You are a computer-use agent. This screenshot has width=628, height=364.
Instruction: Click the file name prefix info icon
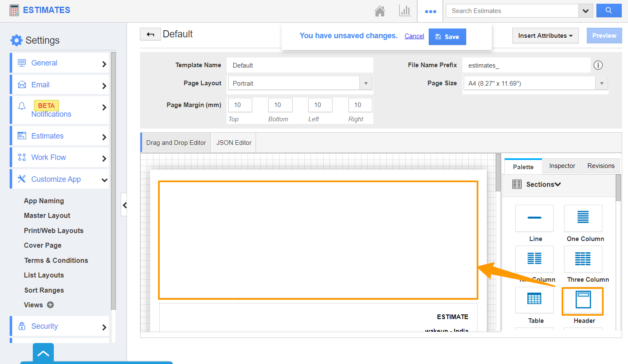click(598, 65)
